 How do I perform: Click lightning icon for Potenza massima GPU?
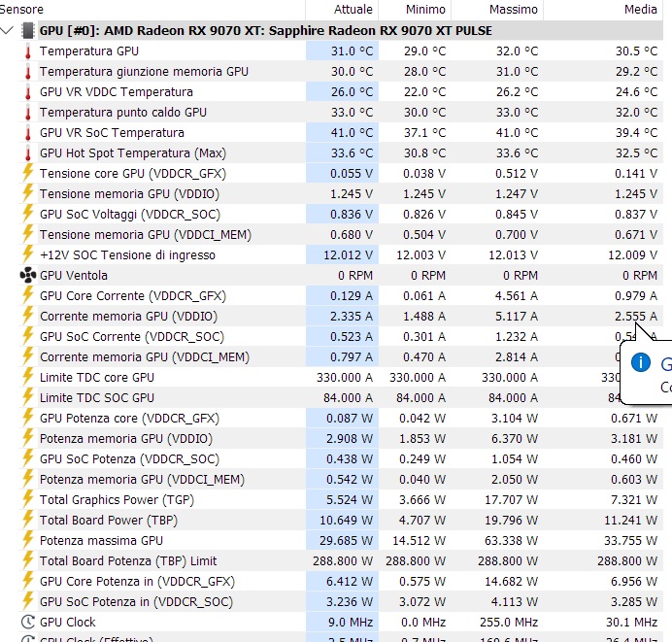point(28,540)
